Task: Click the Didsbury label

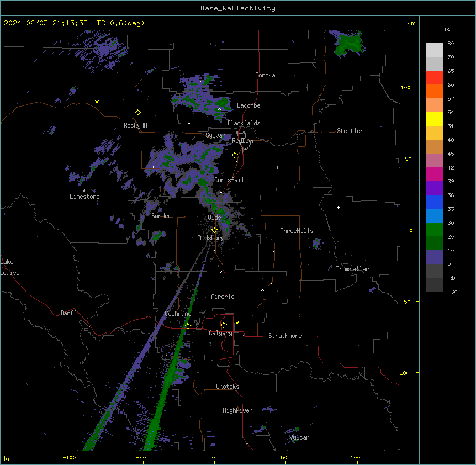Action: (211, 238)
